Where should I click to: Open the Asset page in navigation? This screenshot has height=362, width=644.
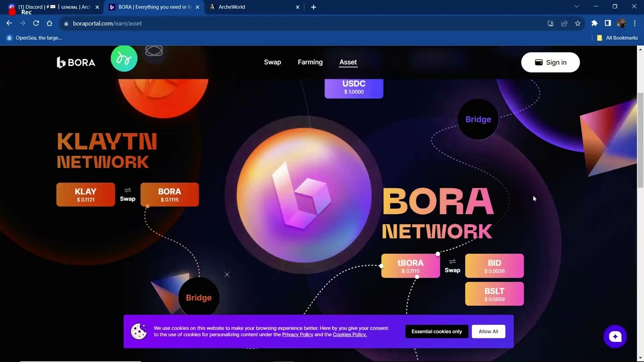click(x=348, y=62)
